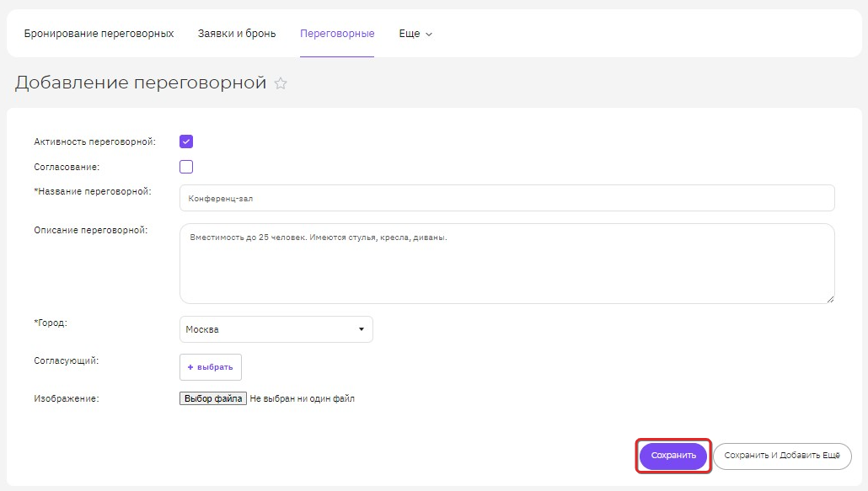This screenshot has width=868, height=491.
Task: Click the purple Сохранить button
Action: tap(673, 456)
